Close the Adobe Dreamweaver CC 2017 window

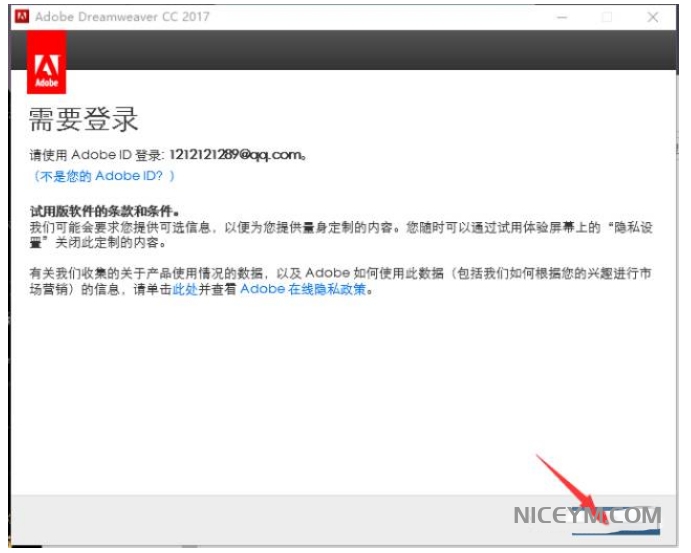(x=653, y=17)
